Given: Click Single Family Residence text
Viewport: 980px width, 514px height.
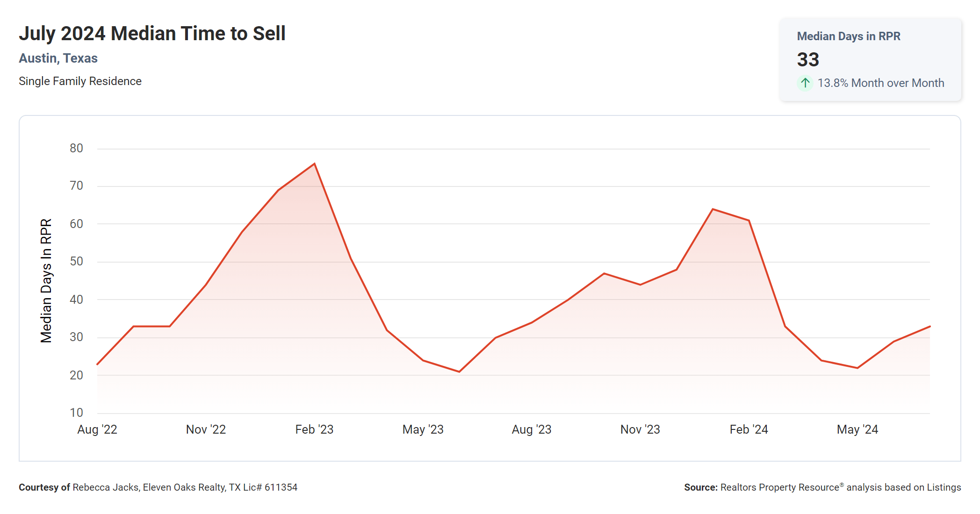Looking at the screenshot, I should pos(80,81).
